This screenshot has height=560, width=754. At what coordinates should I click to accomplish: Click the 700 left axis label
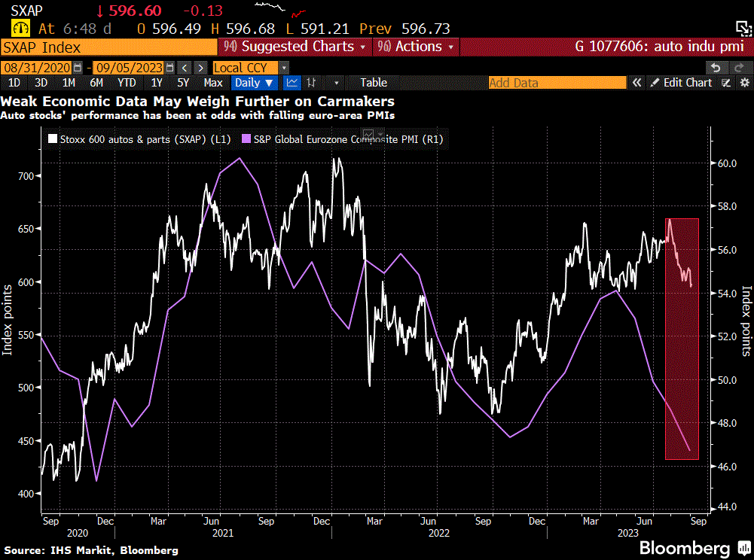tap(26, 176)
